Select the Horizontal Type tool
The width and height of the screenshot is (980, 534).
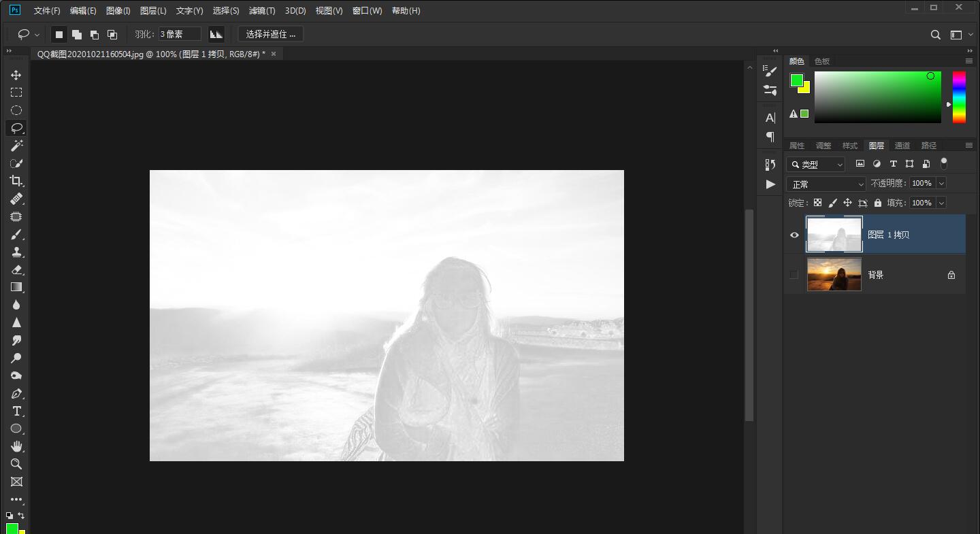[16, 411]
